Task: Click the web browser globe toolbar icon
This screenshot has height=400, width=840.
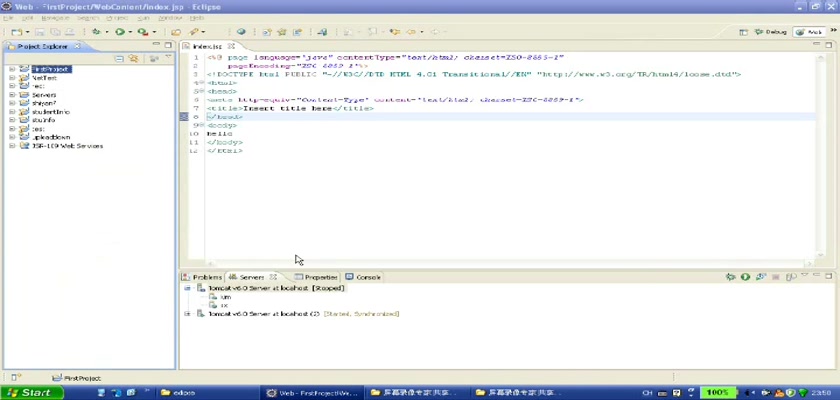Action: pos(241,32)
